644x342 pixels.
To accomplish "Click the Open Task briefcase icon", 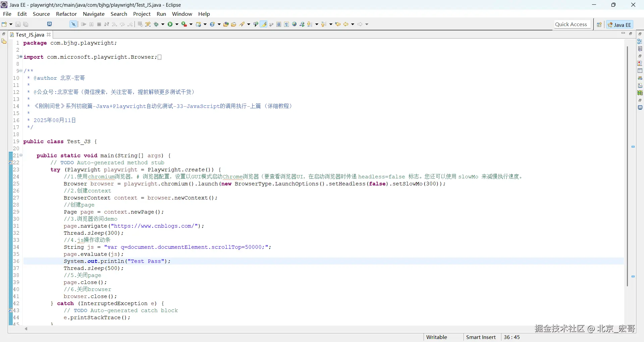I will coord(234,24).
